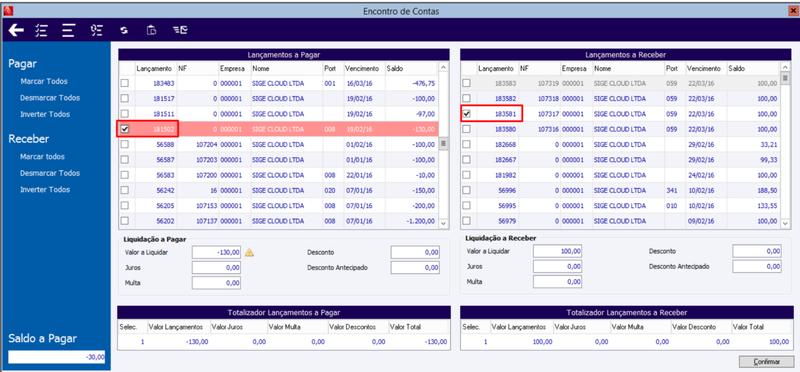Click Marcar todos under Receber
This screenshot has height=372, width=800.
(42, 157)
